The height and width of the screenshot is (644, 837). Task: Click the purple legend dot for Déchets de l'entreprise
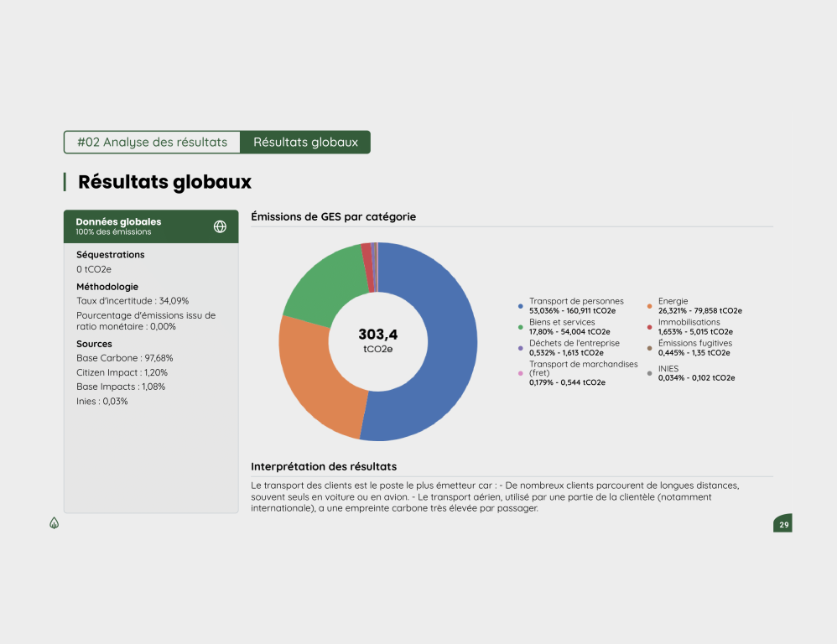521,348
